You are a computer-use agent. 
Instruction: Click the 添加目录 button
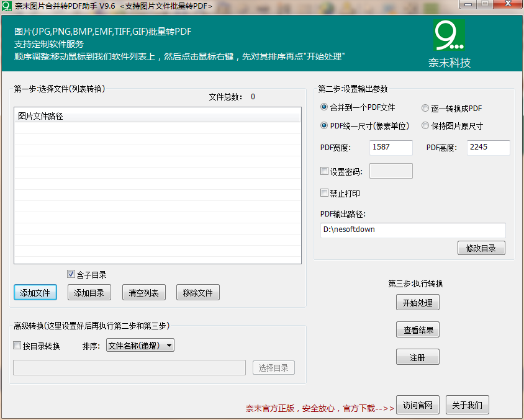[89, 292]
